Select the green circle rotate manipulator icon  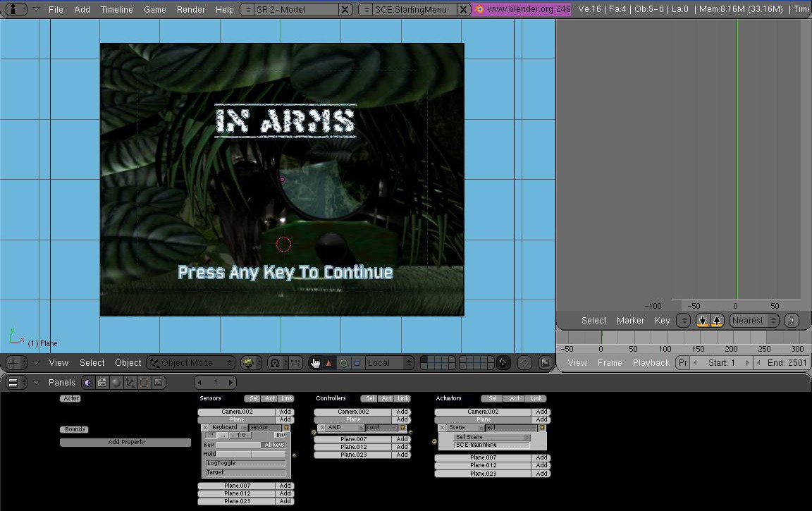tap(343, 363)
